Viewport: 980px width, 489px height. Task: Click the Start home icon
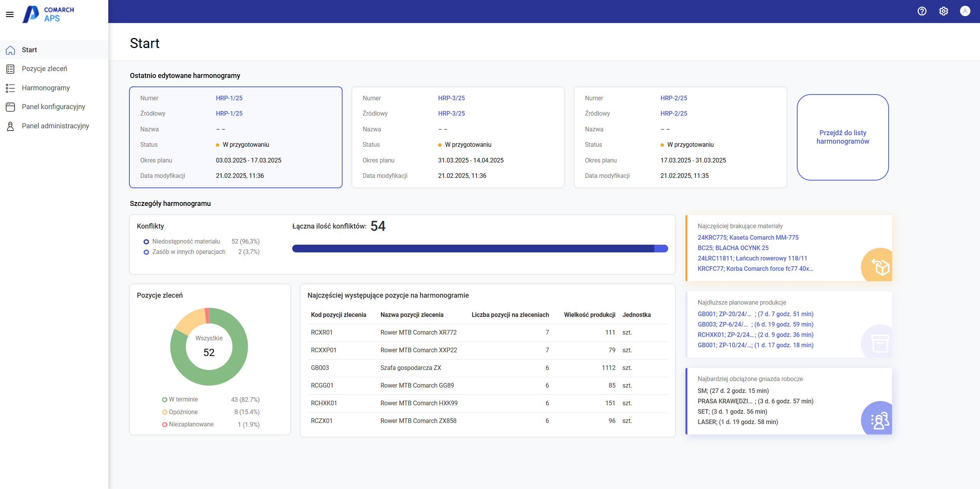tap(10, 50)
